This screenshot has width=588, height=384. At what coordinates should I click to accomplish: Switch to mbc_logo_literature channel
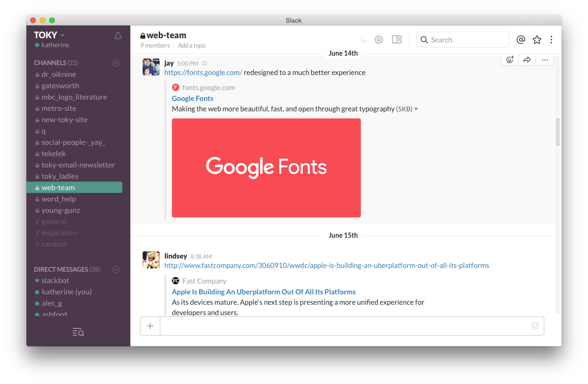pos(74,97)
